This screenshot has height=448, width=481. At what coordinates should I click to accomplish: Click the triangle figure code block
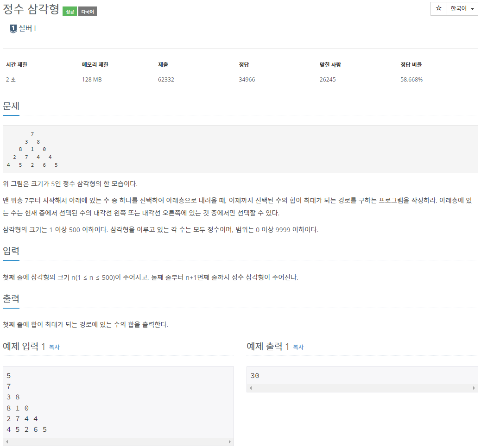click(x=240, y=149)
